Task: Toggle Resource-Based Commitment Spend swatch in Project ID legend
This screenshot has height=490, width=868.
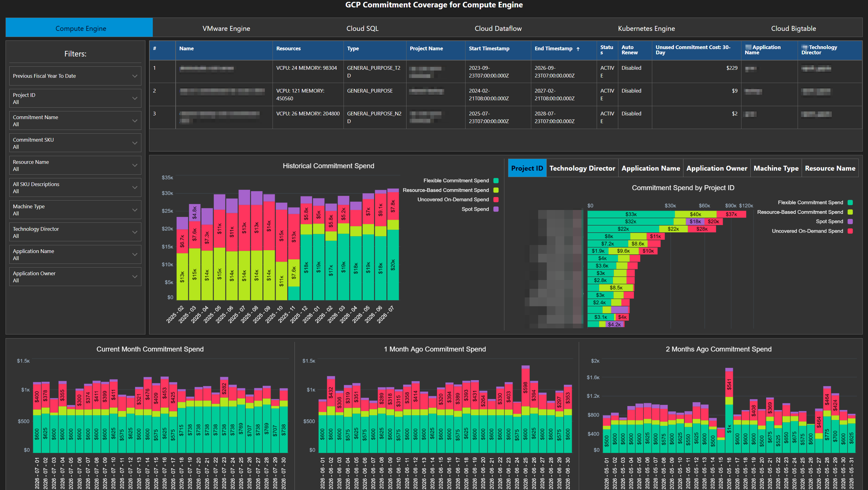Action: point(850,212)
